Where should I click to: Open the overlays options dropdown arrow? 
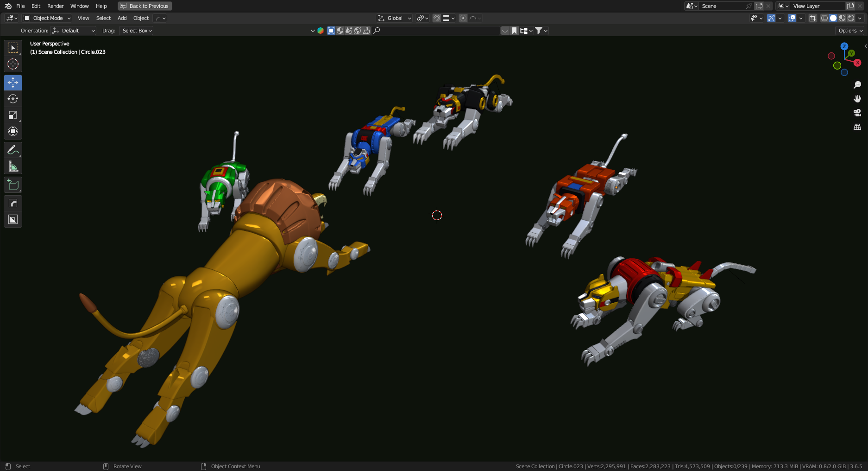[x=801, y=18]
